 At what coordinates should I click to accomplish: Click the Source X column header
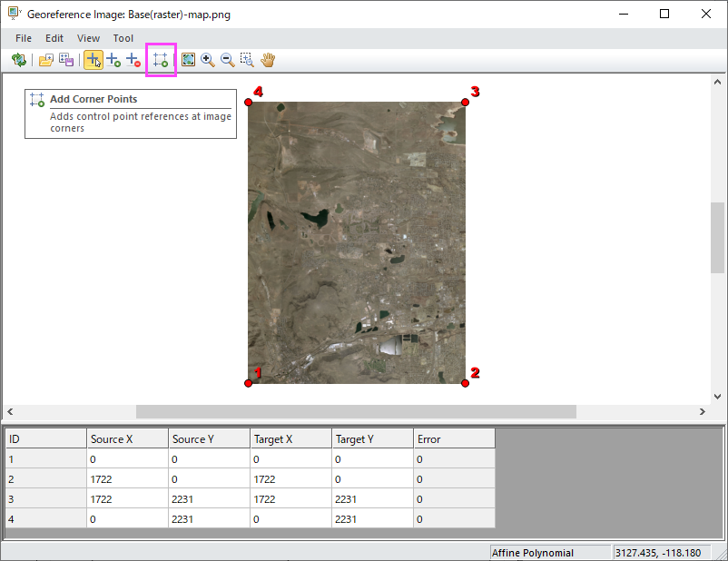[x=128, y=438]
